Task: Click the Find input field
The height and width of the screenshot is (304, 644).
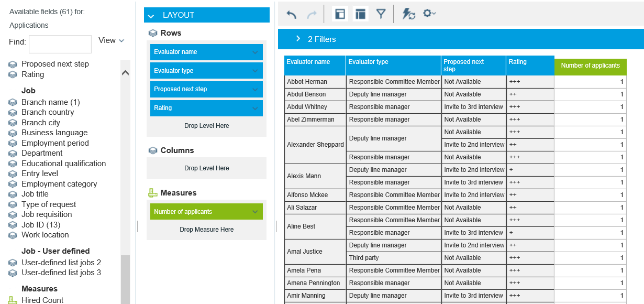Action: 60,44
